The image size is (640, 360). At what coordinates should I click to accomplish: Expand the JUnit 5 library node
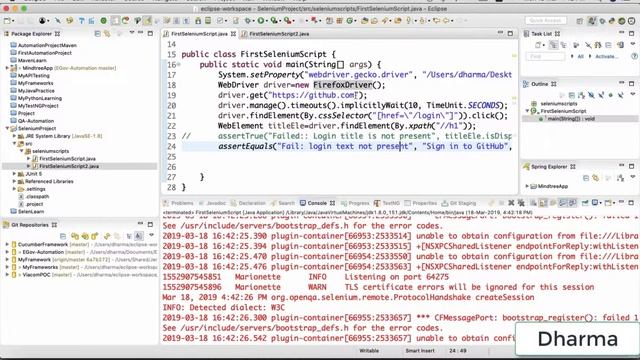click(14, 174)
